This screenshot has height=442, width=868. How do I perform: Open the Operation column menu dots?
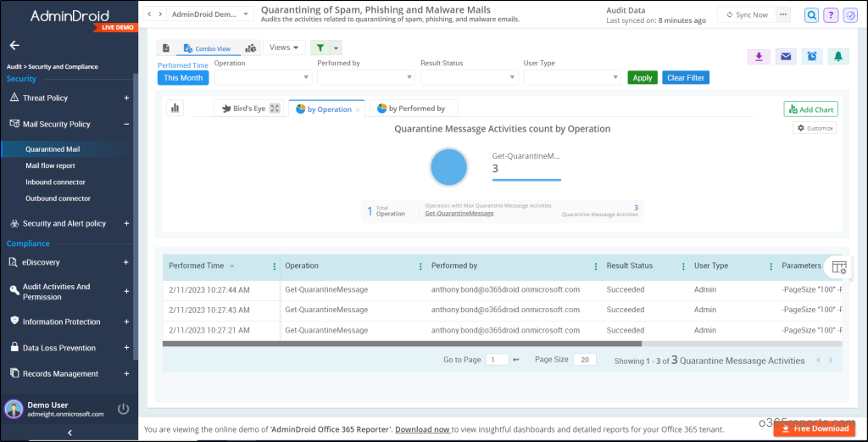[420, 266]
